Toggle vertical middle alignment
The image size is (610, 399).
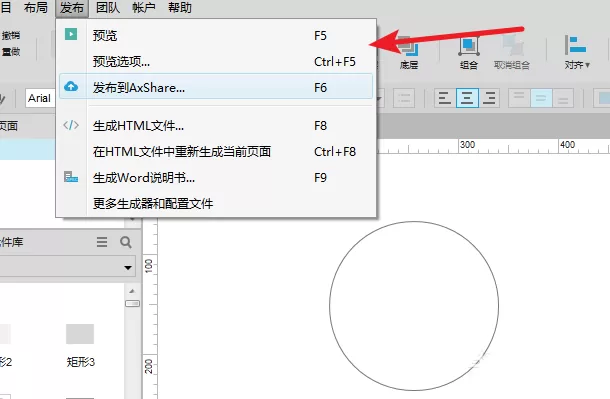pos(541,98)
